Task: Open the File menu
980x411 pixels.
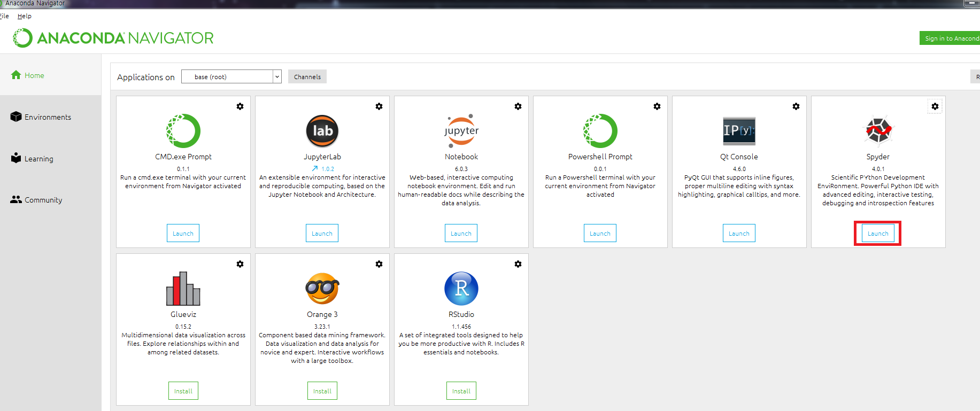Action: (x=4, y=16)
